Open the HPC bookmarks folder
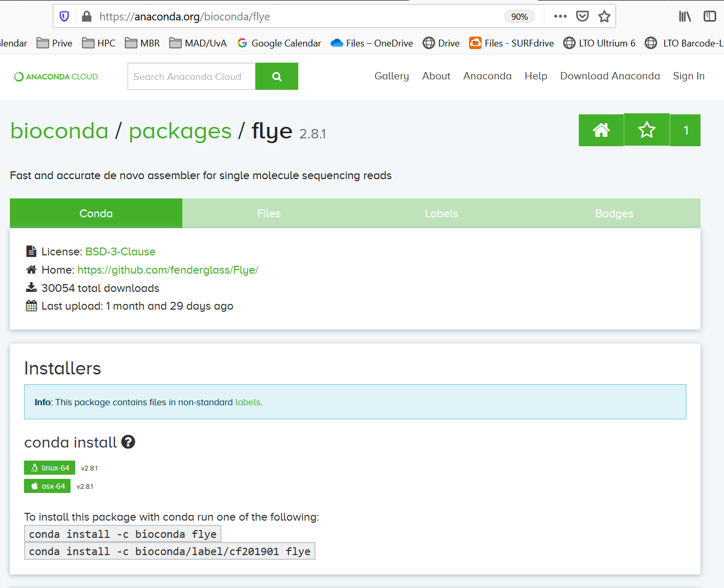724x588 pixels. pos(99,43)
